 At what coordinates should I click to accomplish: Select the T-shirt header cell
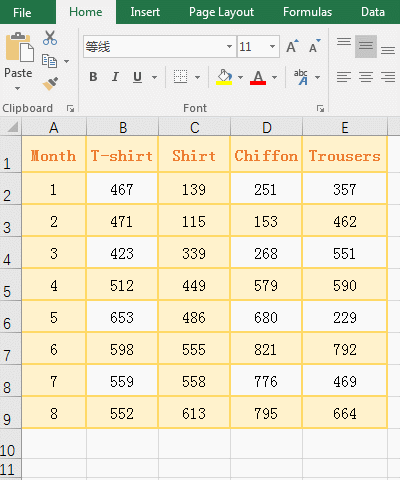tap(122, 154)
